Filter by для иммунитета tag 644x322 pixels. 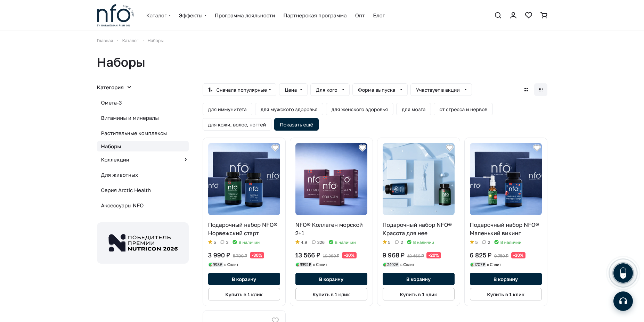pyautogui.click(x=227, y=109)
